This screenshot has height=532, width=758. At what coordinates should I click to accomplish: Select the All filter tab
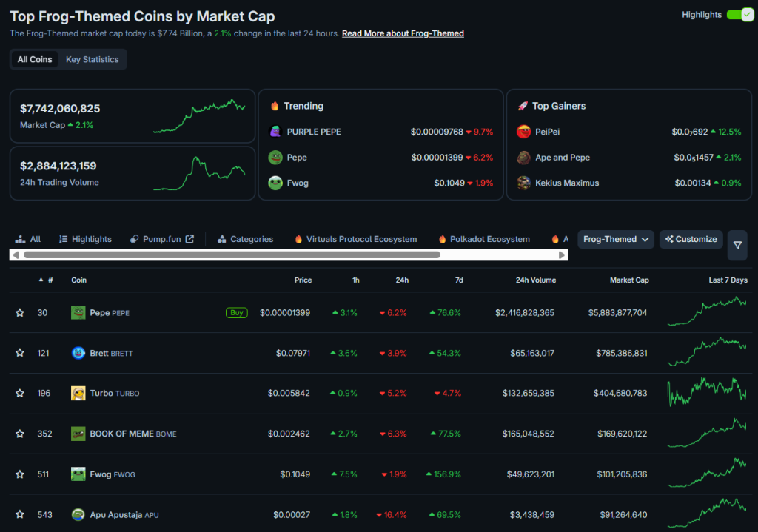27,239
